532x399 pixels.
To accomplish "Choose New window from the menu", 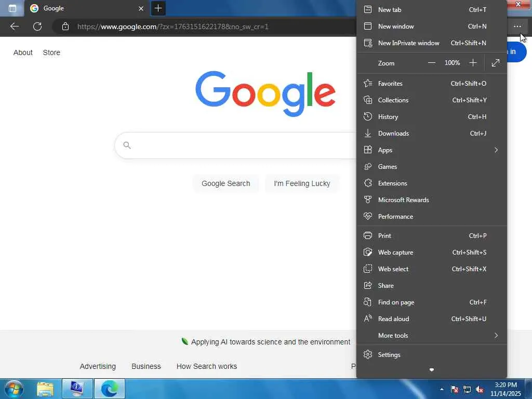I will pos(432,26).
